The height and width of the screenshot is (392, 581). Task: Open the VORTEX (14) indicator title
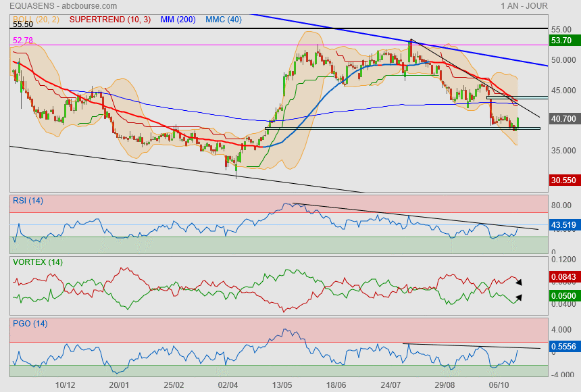click(36, 262)
